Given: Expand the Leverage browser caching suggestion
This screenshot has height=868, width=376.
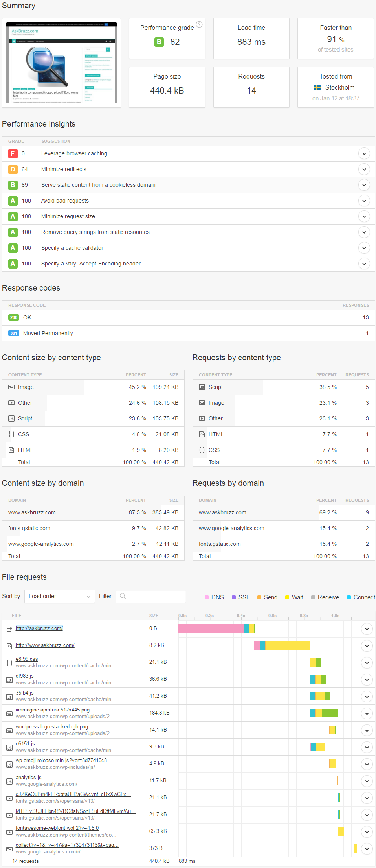Looking at the screenshot, I should (364, 153).
